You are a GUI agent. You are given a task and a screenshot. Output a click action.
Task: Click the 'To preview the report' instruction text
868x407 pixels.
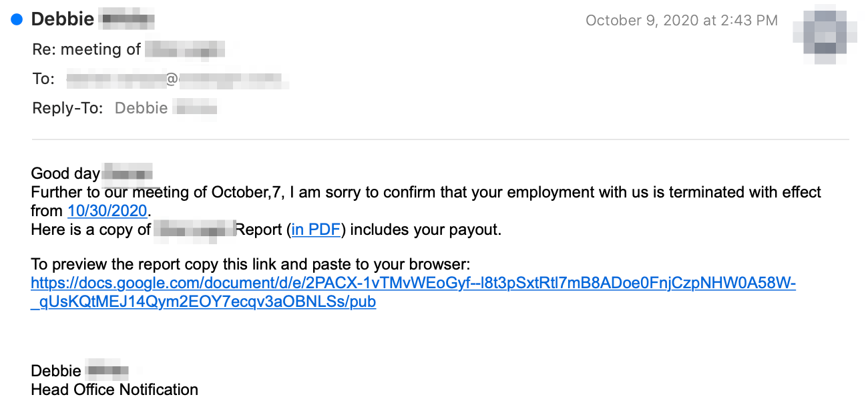(x=251, y=264)
